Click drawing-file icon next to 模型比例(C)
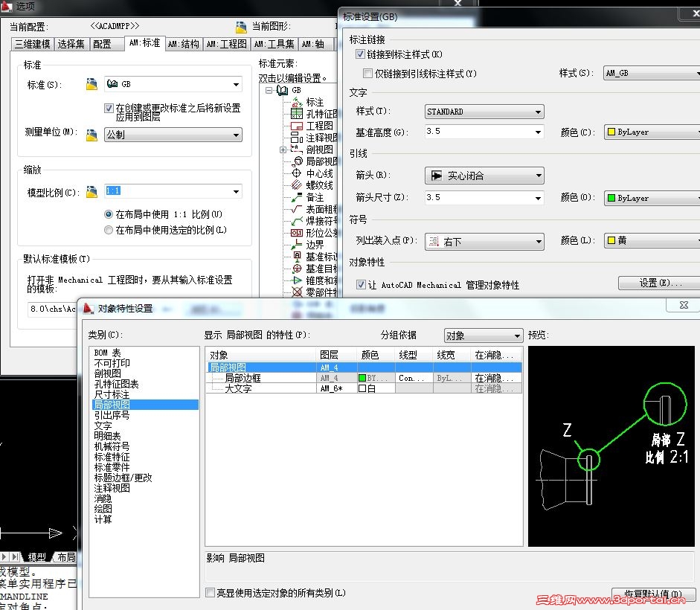The width and height of the screenshot is (700, 610). click(91, 192)
